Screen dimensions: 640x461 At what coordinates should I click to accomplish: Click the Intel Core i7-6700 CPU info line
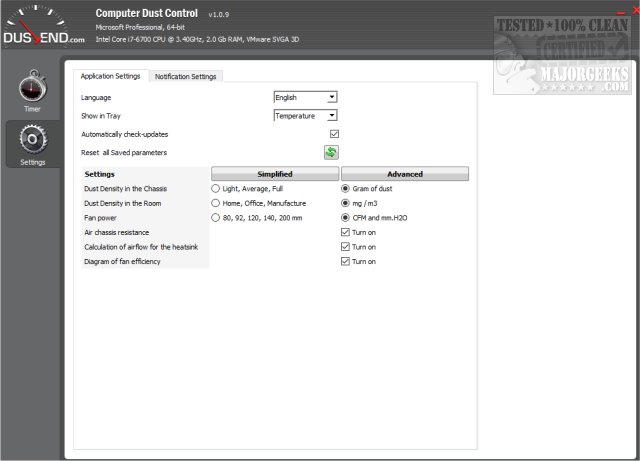198,40
